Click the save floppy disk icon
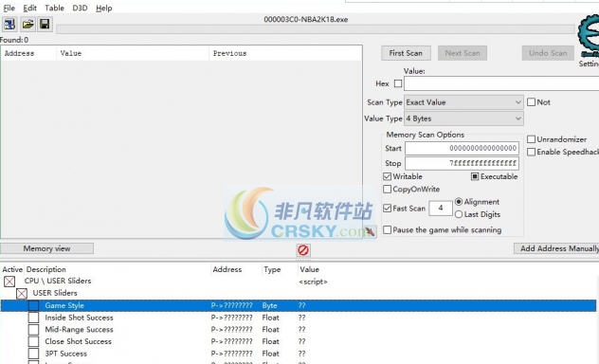Screen dimensions: 599x364 pyautogui.click(x=45, y=25)
